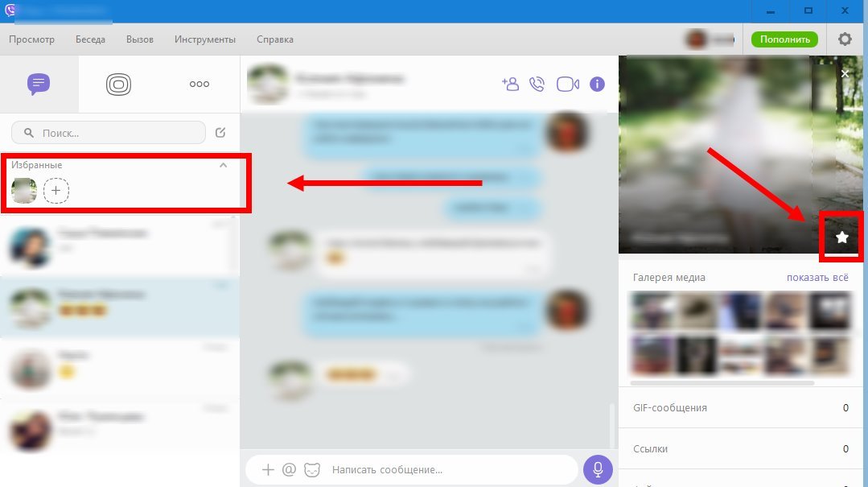Open the Public Accounts tab icon
868x487 pixels.
click(118, 84)
